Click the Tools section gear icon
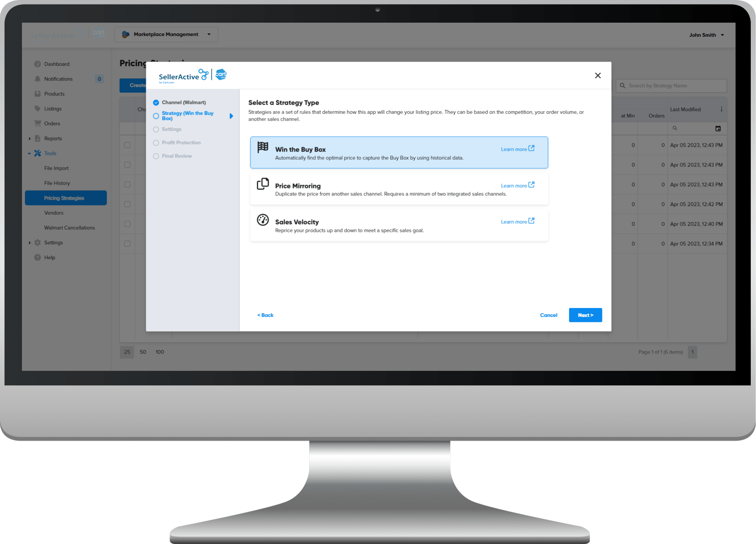Screen dimensions: 756x544 pyautogui.click(x=38, y=153)
